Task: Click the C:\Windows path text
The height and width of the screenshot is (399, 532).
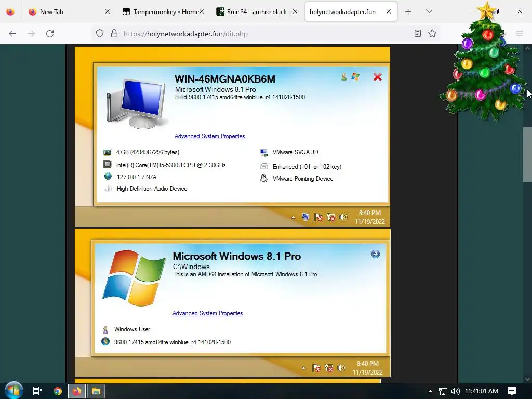Action: pos(191,267)
